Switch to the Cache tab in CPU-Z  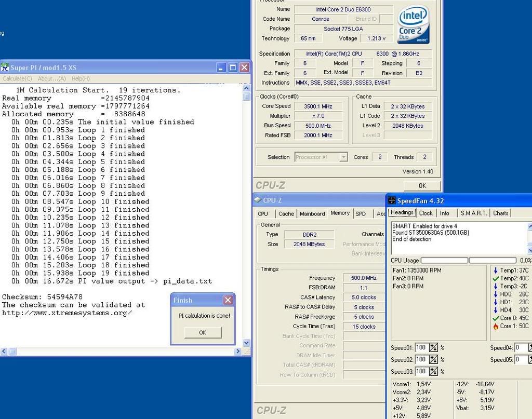tap(286, 214)
